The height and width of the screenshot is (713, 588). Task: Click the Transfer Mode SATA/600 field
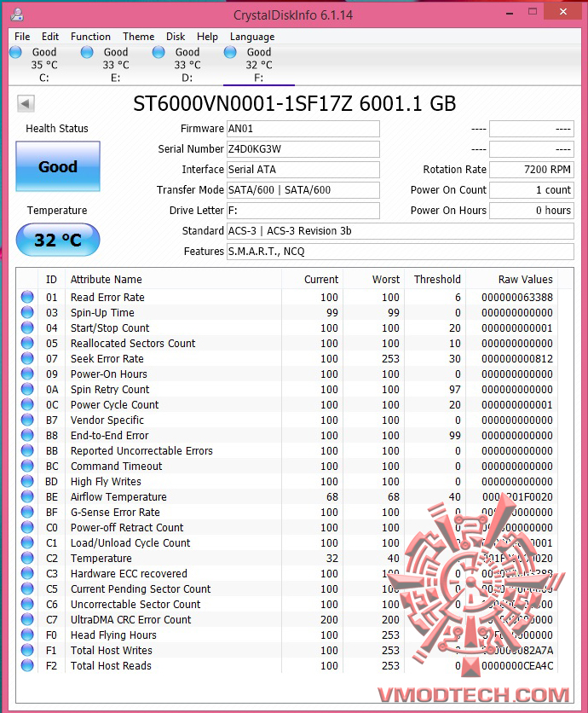[303, 190]
